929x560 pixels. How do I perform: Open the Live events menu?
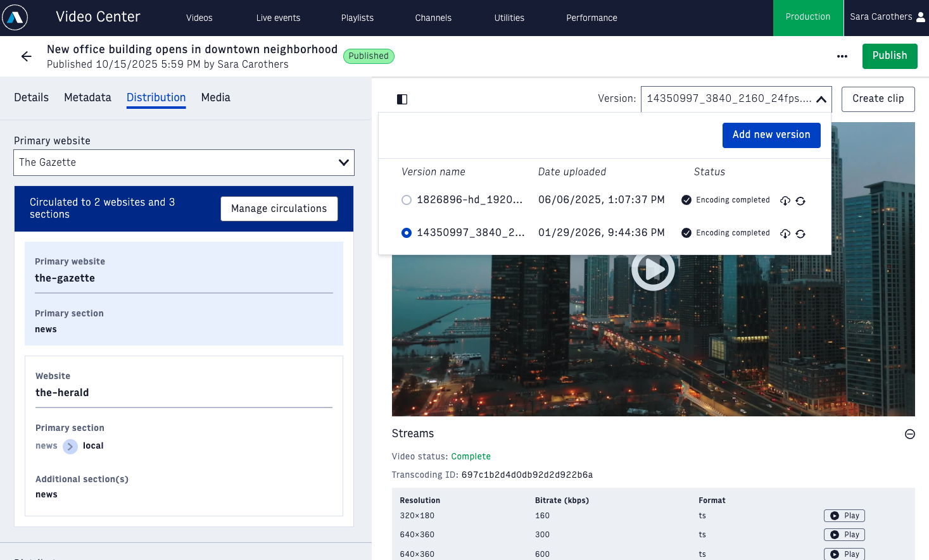(279, 18)
